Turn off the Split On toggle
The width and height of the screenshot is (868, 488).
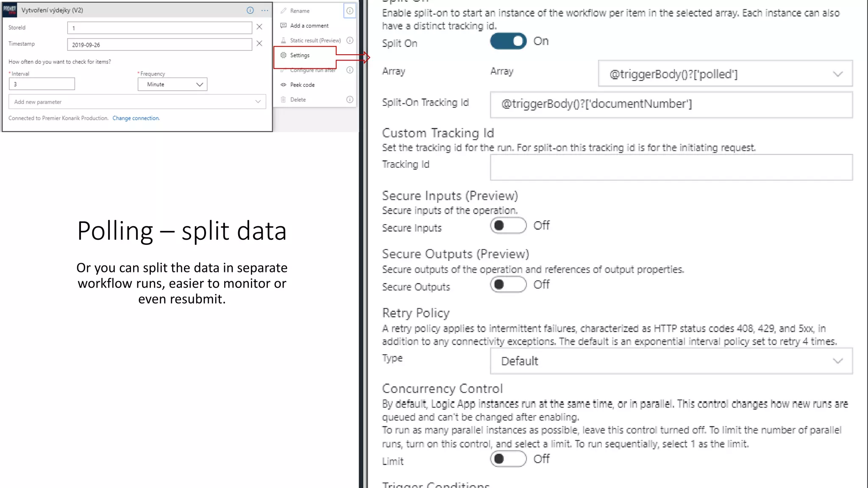coord(508,42)
